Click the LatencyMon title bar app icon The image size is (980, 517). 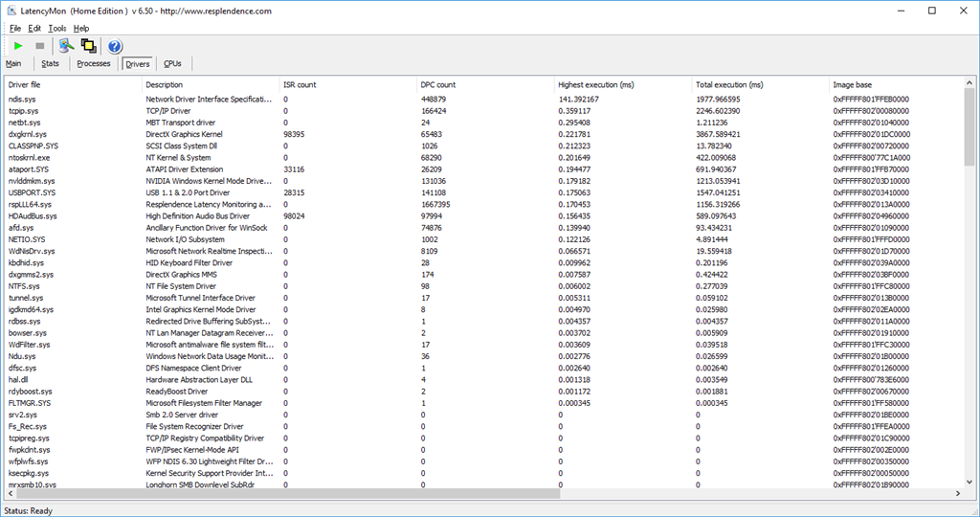[x=11, y=11]
